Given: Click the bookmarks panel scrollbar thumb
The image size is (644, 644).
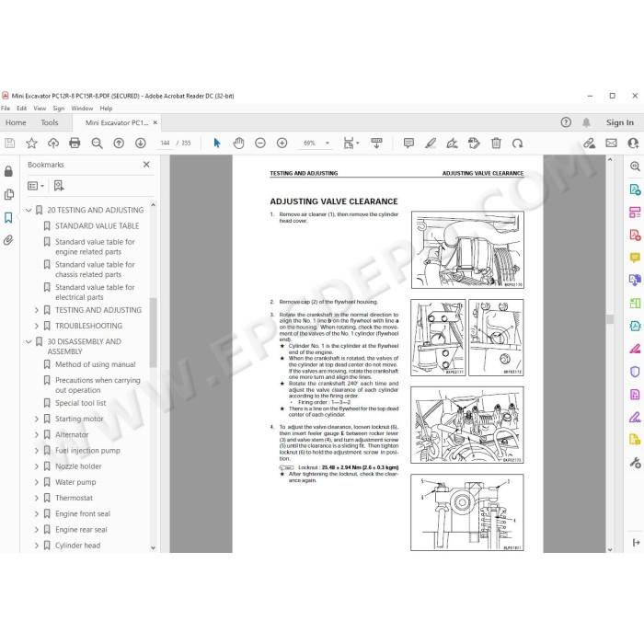Looking at the screenshot, I should pos(154,333).
